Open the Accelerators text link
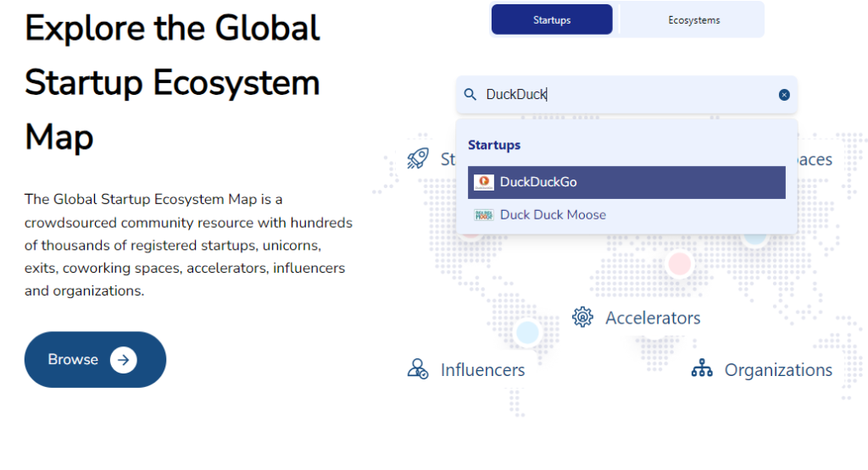This screenshot has width=868, height=470. 653,318
